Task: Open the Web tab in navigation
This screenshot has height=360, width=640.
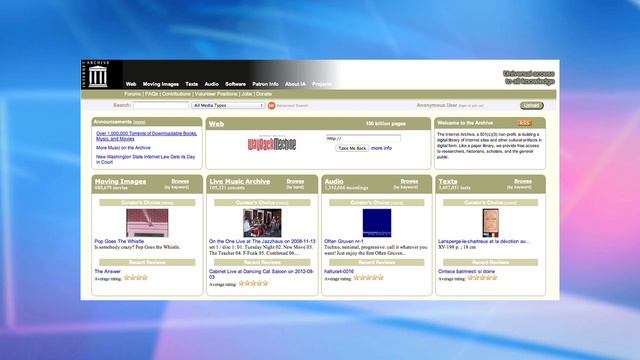Action: 131,84
